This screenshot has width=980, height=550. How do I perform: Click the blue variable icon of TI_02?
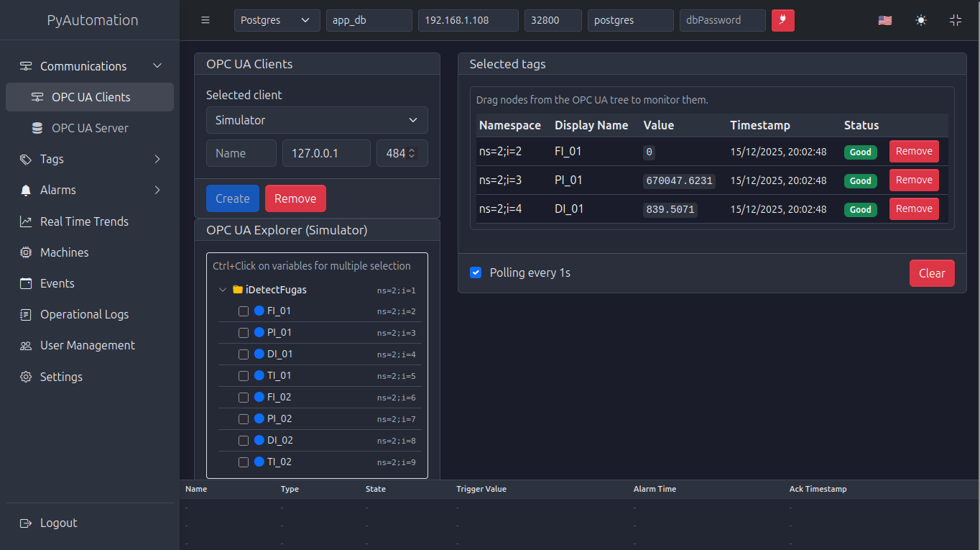click(259, 462)
